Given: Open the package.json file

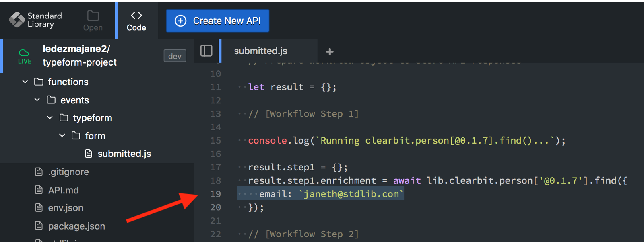Looking at the screenshot, I should tap(76, 226).
